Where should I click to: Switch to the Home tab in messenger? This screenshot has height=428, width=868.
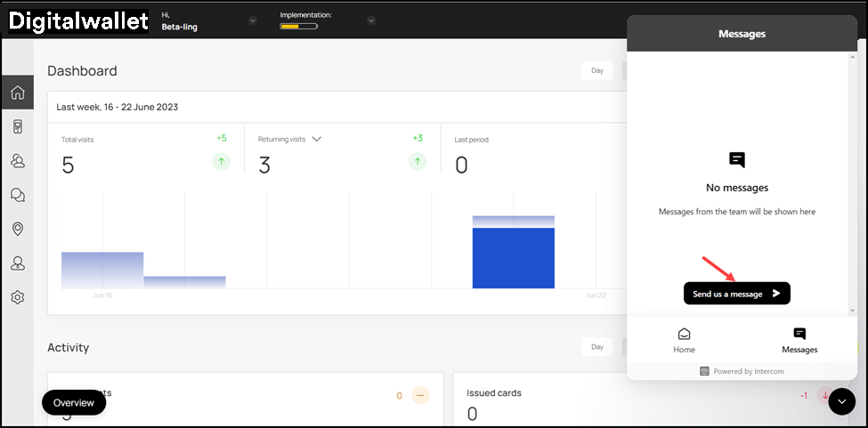click(x=684, y=340)
